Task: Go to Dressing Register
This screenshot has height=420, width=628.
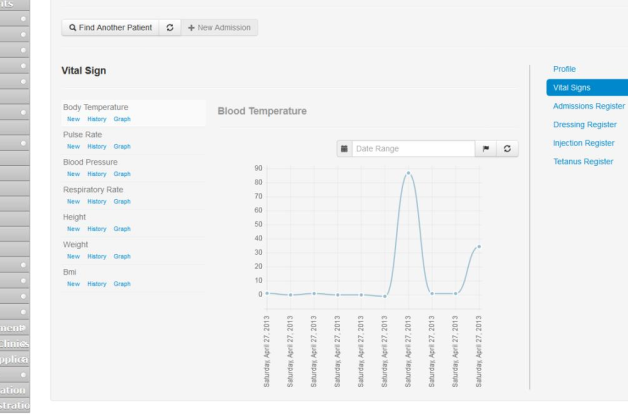Action: pos(584,125)
